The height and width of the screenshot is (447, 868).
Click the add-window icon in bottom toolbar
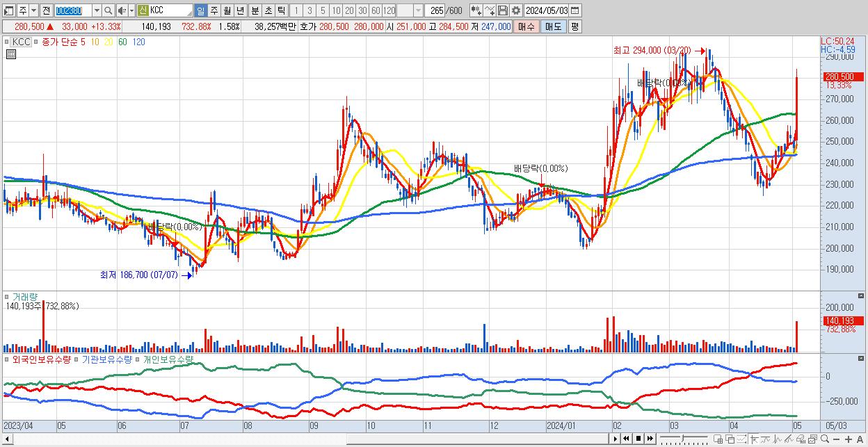(x=718, y=439)
